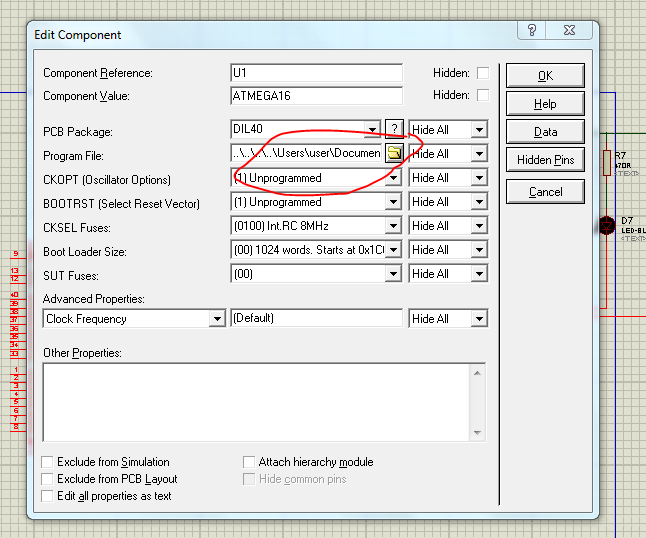Open Hide All dropdown for Boot Loader Size
The image size is (646, 538).
(479, 250)
